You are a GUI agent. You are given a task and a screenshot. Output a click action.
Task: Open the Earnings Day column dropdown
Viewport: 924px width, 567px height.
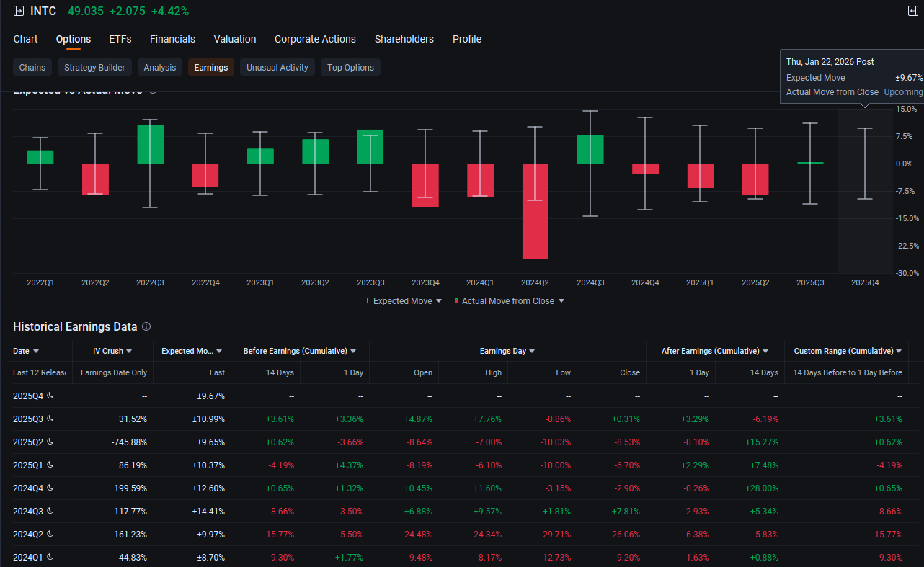[532, 351]
